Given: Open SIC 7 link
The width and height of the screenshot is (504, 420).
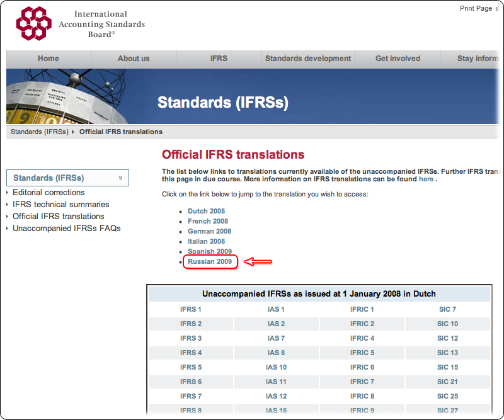Looking at the screenshot, I should 447,309.
